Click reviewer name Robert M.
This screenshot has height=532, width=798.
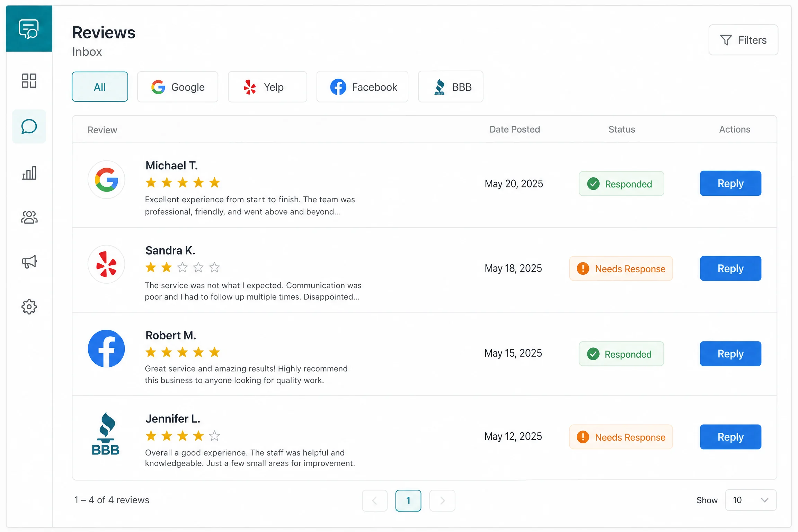pyautogui.click(x=171, y=335)
